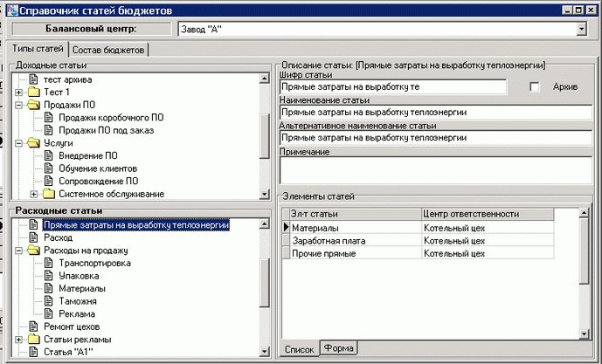This screenshot has height=364, width=602.
Task: Click document icon next to 'Расход'
Action: click(34, 237)
